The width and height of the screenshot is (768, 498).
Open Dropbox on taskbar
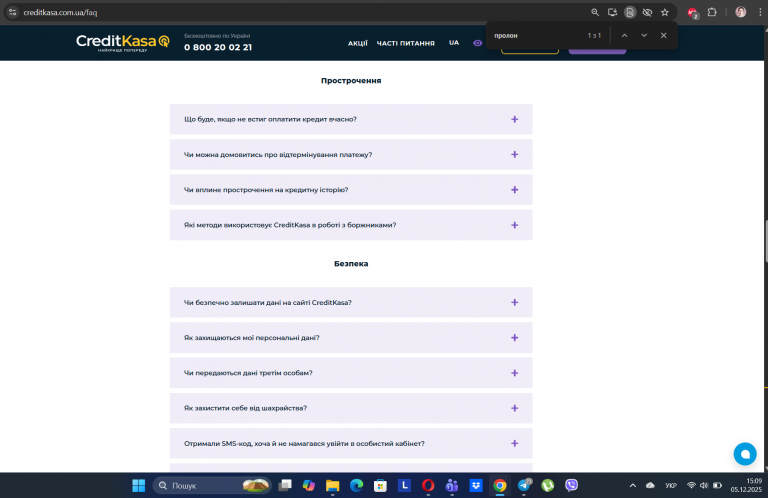[x=476, y=485]
